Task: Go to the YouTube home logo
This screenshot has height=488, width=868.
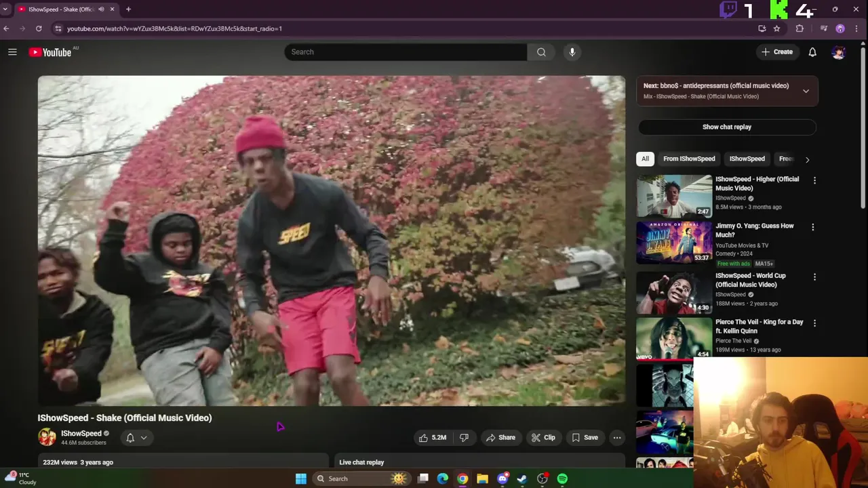Action: pyautogui.click(x=50, y=52)
